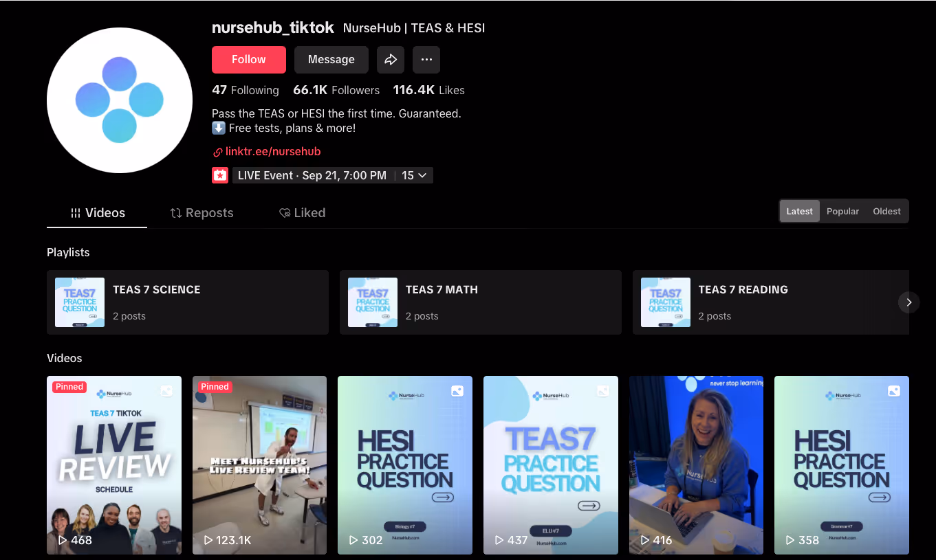
Task: Open the TEAS 7 SCIENCE playlist
Action: click(188, 302)
